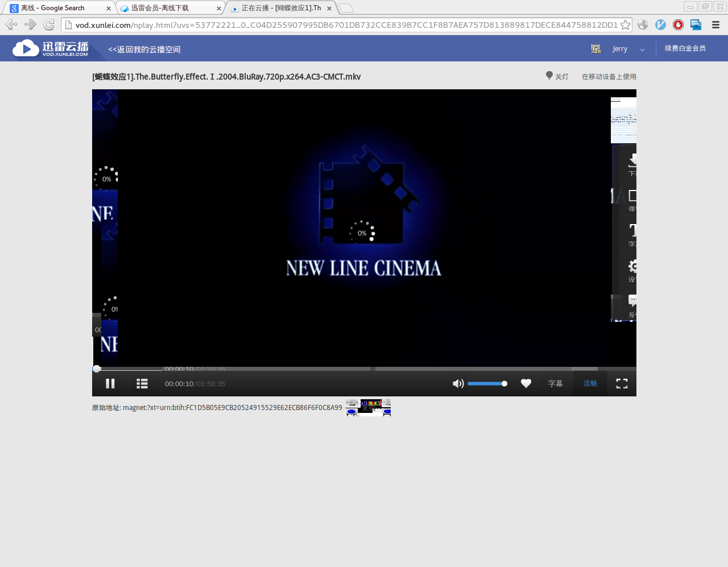Toggle 关灯 lights-off mode

557,76
